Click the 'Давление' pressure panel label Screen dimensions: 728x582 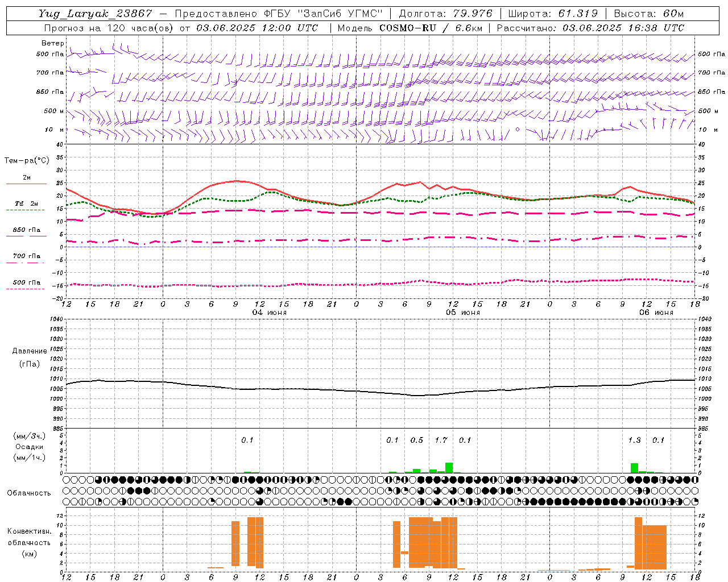30,351
